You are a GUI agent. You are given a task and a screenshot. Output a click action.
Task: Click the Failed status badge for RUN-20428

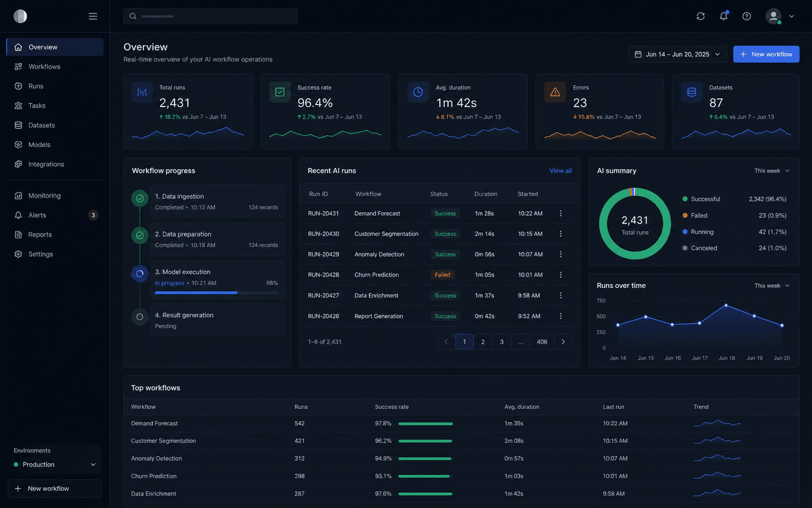(x=442, y=275)
